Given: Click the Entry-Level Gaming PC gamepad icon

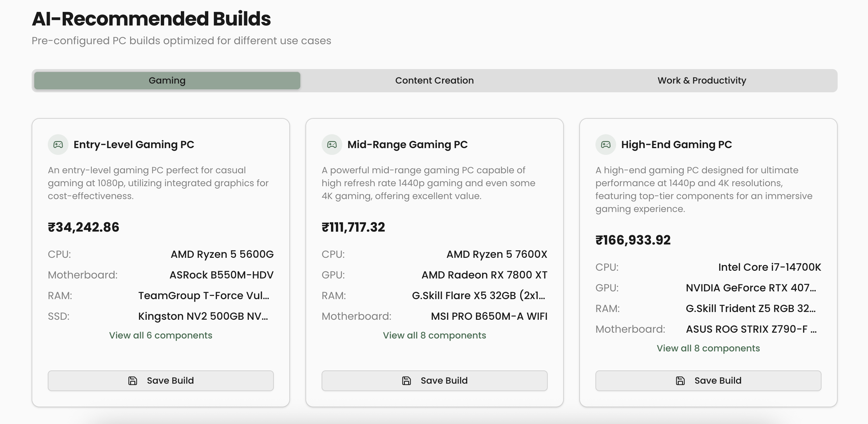Looking at the screenshot, I should (x=58, y=145).
